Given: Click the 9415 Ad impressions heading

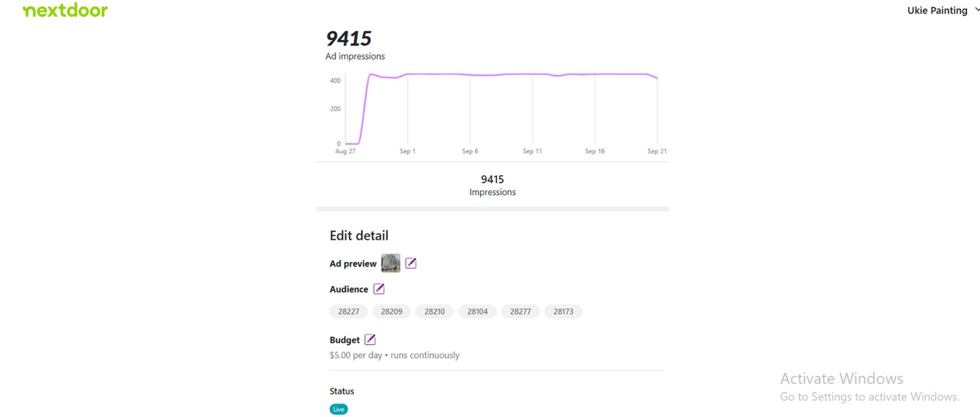Looking at the screenshot, I should click(x=349, y=39).
